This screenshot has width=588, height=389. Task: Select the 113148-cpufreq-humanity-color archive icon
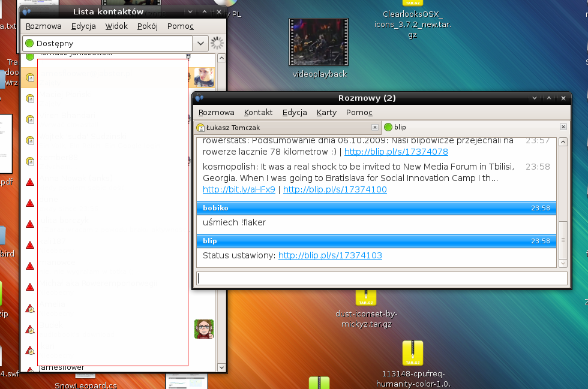pos(412,354)
